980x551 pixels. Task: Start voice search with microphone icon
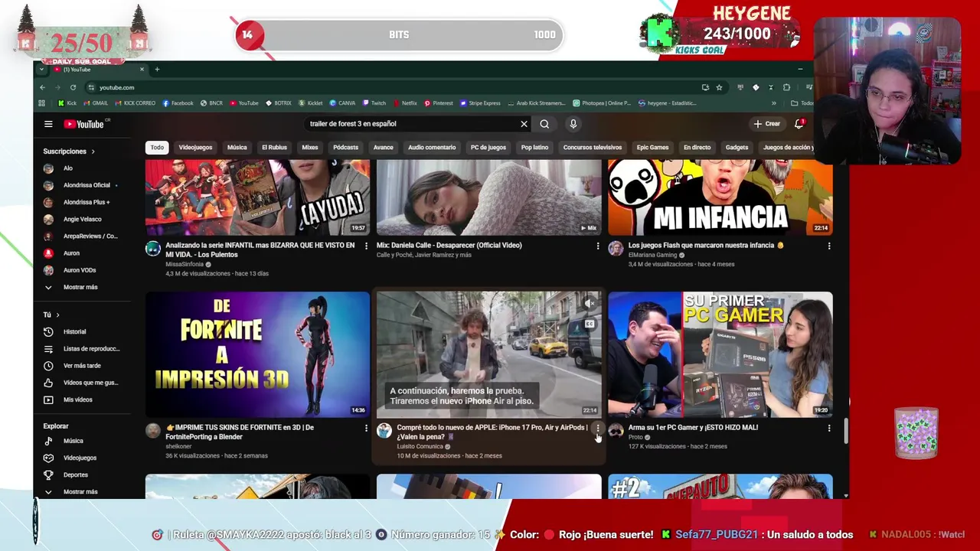573,124
